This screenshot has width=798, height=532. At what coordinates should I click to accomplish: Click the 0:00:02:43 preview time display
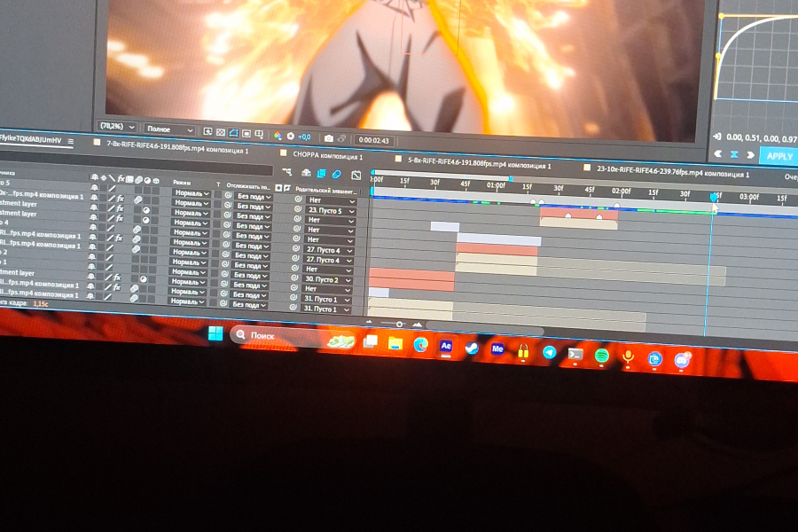(x=373, y=140)
